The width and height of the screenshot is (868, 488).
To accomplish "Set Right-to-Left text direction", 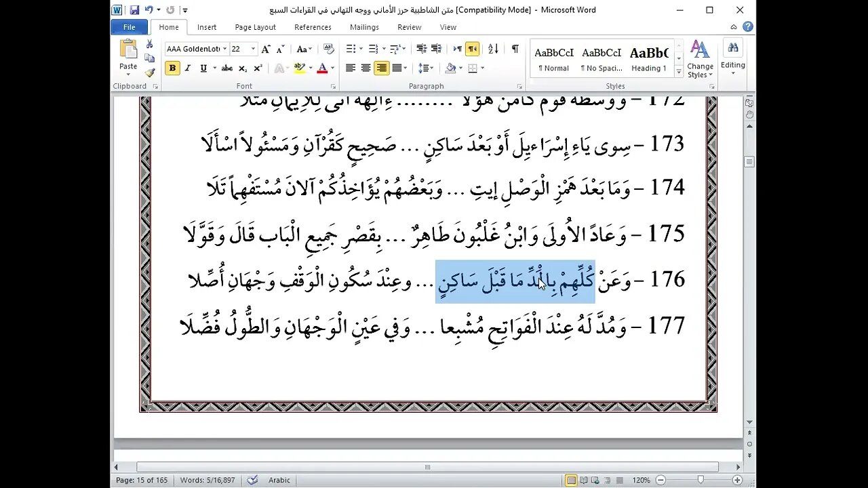I will point(472,49).
